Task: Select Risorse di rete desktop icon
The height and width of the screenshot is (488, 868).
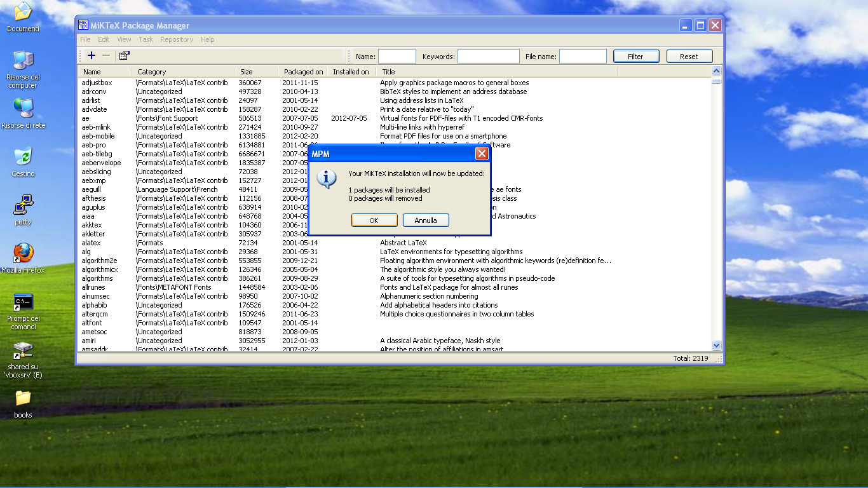Action: 23,113
